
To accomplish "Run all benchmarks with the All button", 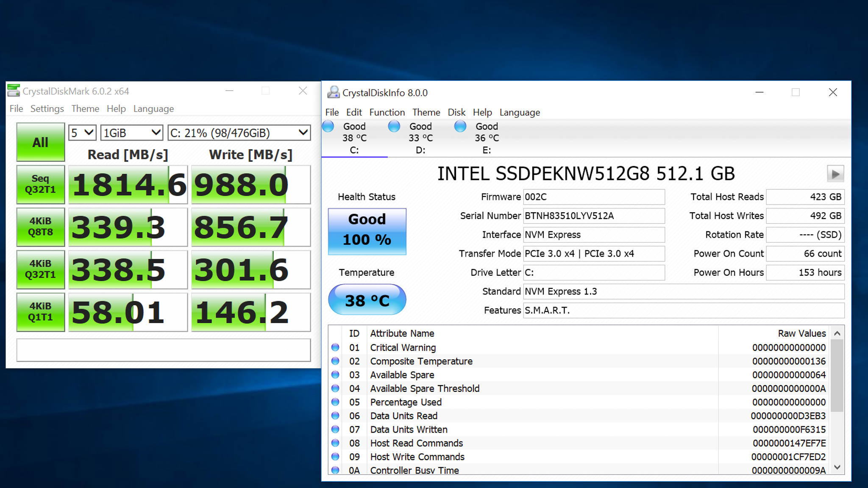I will coord(41,142).
